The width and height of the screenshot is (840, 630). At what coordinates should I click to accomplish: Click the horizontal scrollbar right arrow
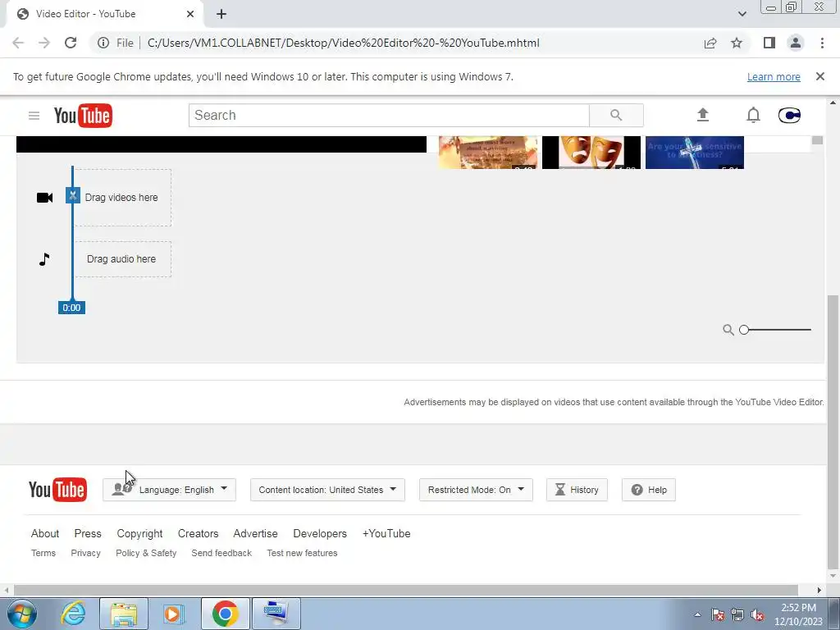click(819, 590)
